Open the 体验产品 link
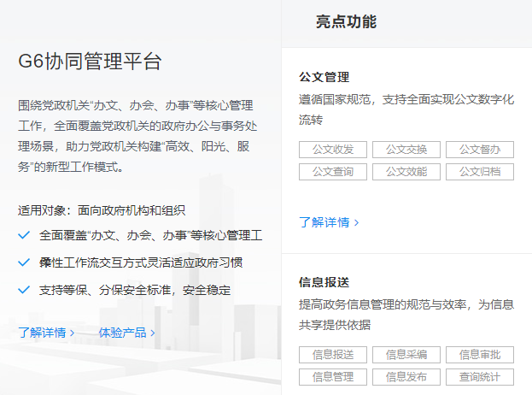The image size is (532, 395). click(126, 333)
